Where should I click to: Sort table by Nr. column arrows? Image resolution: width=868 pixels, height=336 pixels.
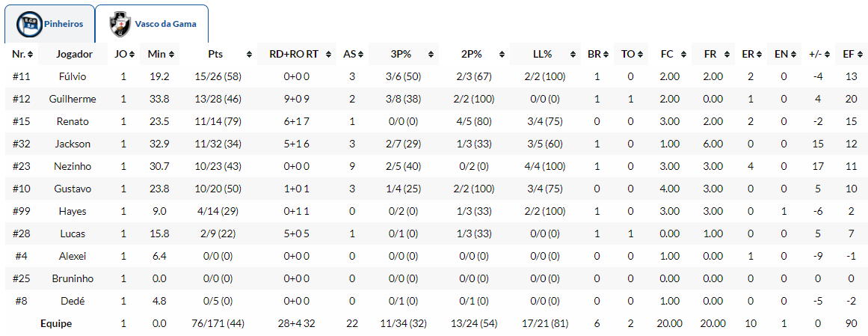pyautogui.click(x=30, y=55)
